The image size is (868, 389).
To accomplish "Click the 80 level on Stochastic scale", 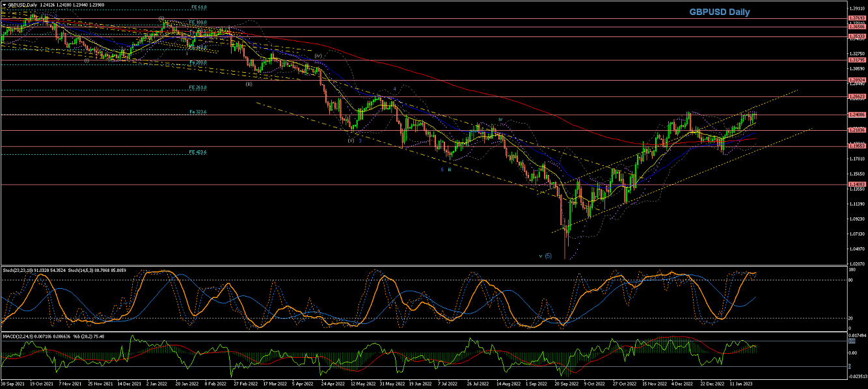I will (851, 280).
